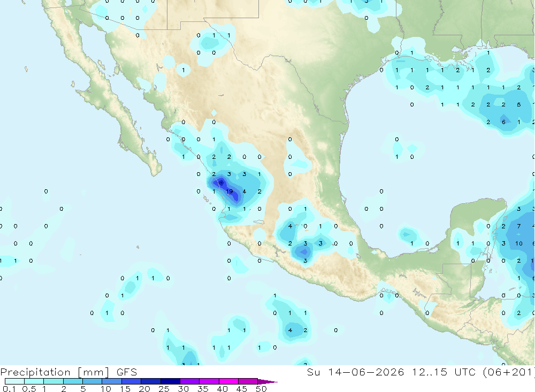The width and height of the screenshot is (535, 392).
Task: Click the '12..15 UTC' time text
Action: (x=444, y=372)
